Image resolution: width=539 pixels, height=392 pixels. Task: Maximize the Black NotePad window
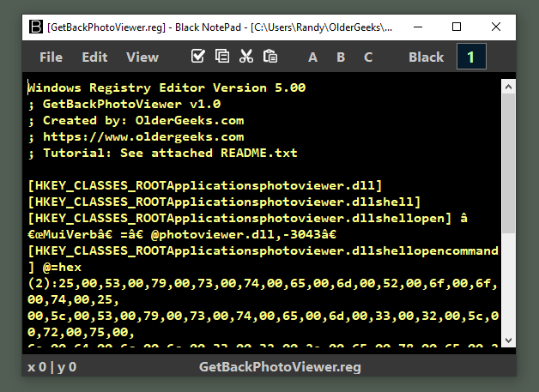tap(457, 27)
